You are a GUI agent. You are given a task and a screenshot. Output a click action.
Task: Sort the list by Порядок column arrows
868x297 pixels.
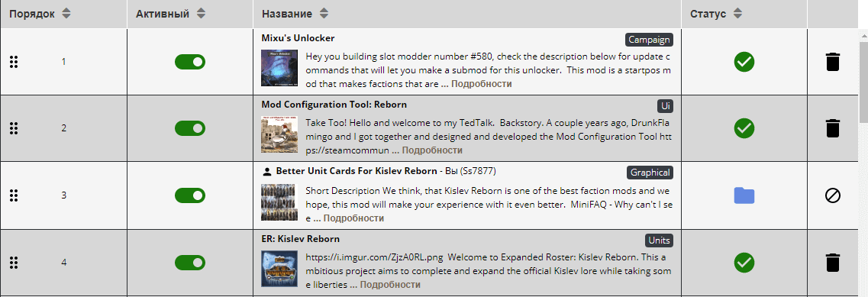point(66,14)
